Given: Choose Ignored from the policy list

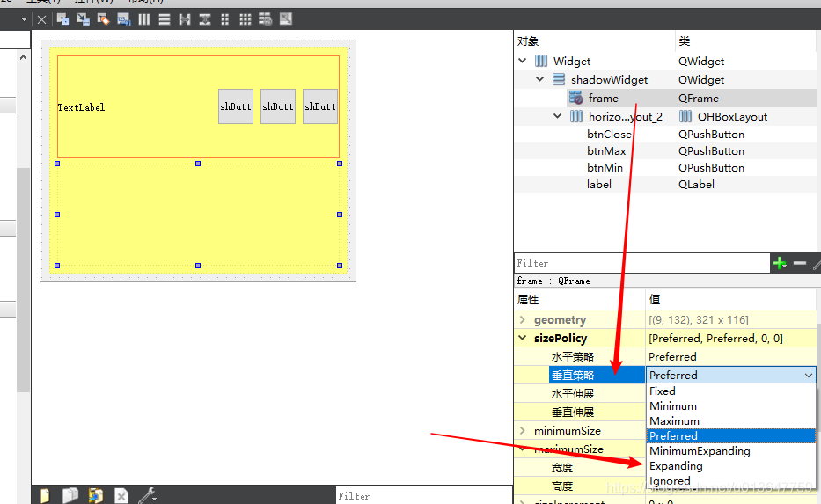Looking at the screenshot, I should click(x=731, y=480).
